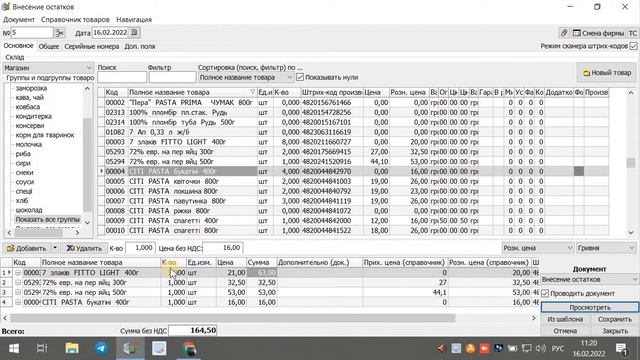This screenshot has height=360, width=640.
Task: Open the Windows Start menu
Action: (x=14, y=349)
